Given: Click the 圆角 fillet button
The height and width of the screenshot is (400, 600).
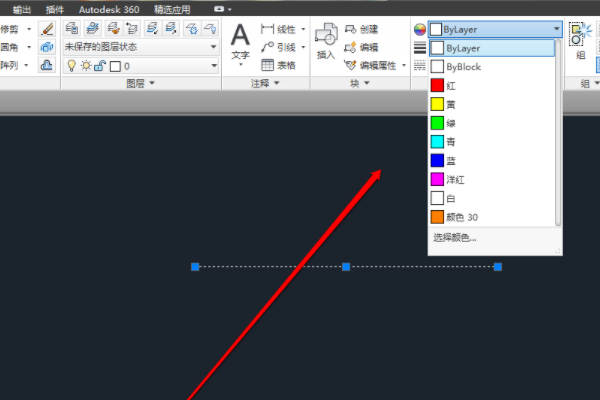Looking at the screenshot, I should click(x=10, y=47).
